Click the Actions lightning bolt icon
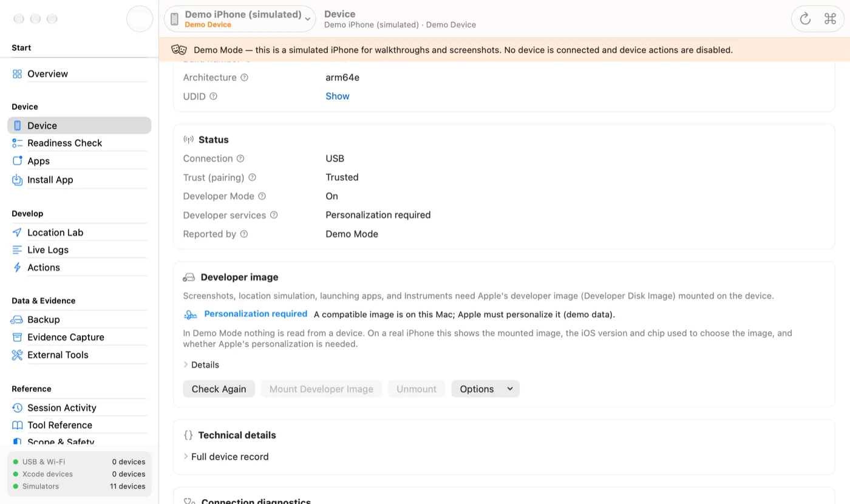Screen dimensions: 850x504 coord(17,268)
